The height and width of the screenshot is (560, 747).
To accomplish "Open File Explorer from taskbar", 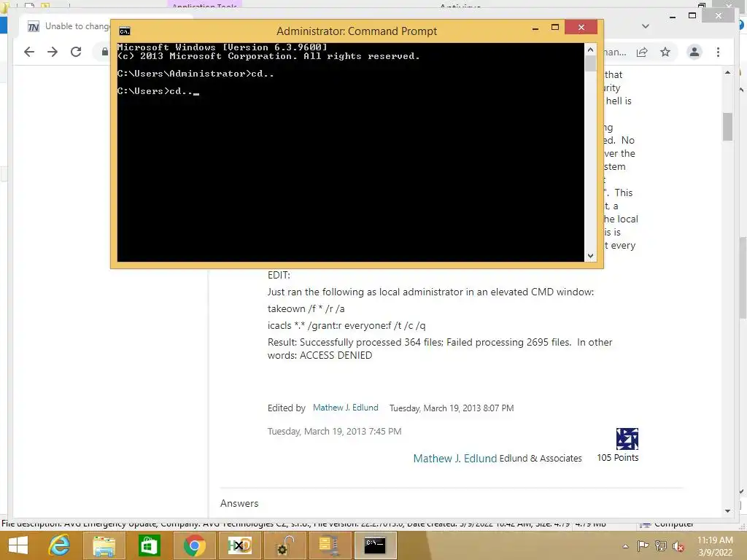I will point(104,545).
